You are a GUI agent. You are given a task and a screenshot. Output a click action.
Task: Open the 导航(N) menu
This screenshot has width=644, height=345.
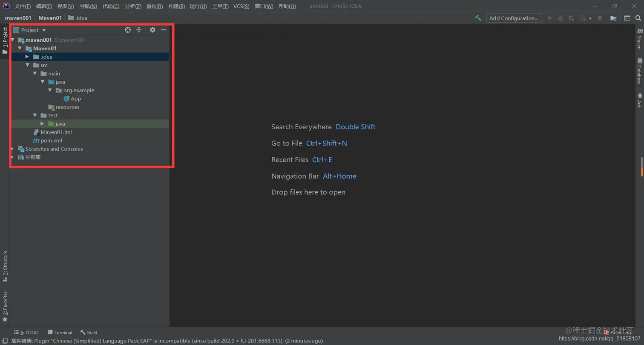(x=88, y=6)
